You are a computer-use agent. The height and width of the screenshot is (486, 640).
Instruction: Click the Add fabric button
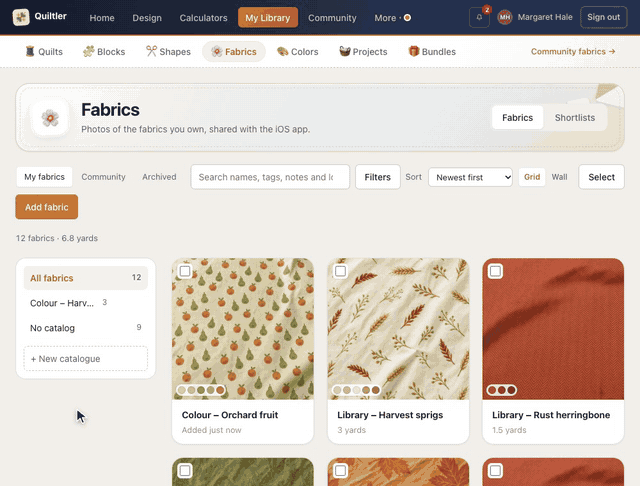47,207
